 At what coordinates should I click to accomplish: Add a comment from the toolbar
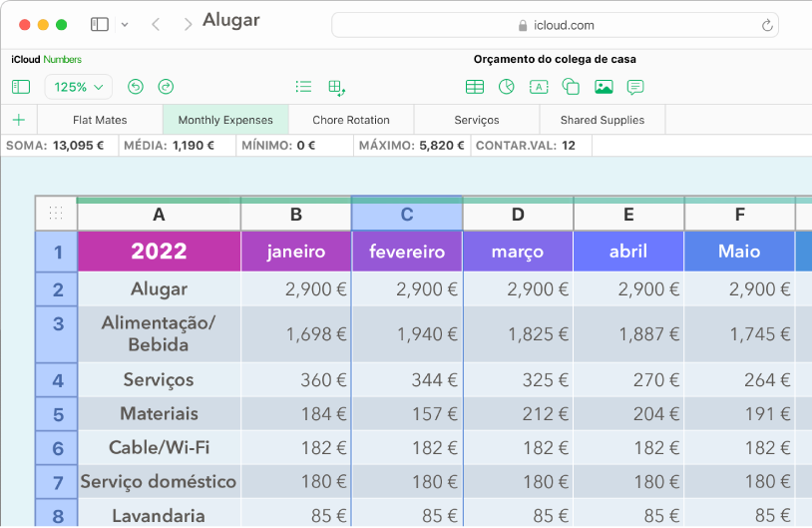pyautogui.click(x=635, y=87)
